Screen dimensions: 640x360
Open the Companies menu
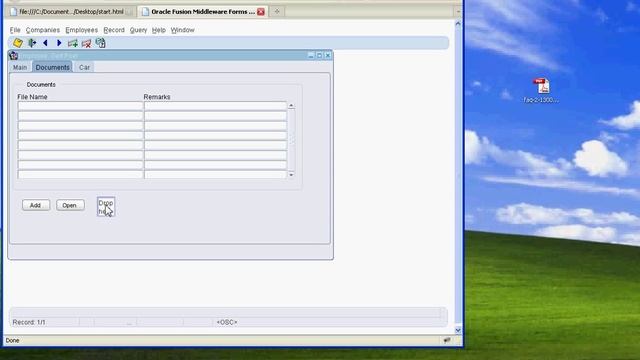43,30
